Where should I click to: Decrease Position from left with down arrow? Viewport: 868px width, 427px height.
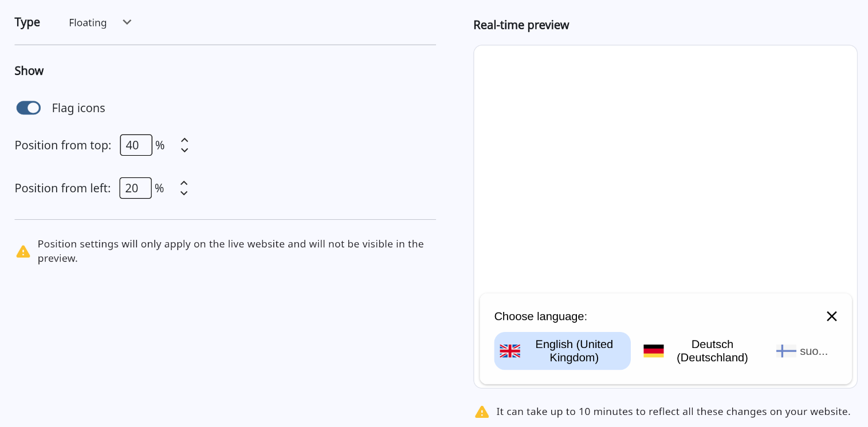pos(184,193)
